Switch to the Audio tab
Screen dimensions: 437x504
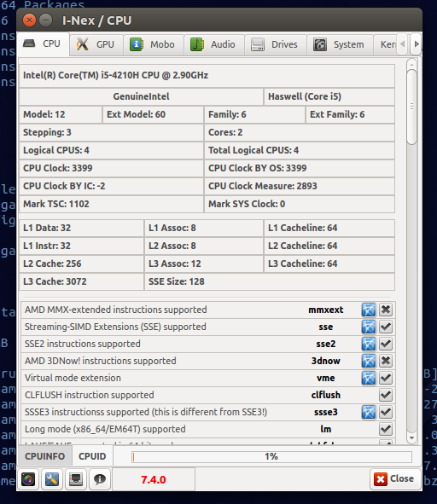[x=213, y=44]
